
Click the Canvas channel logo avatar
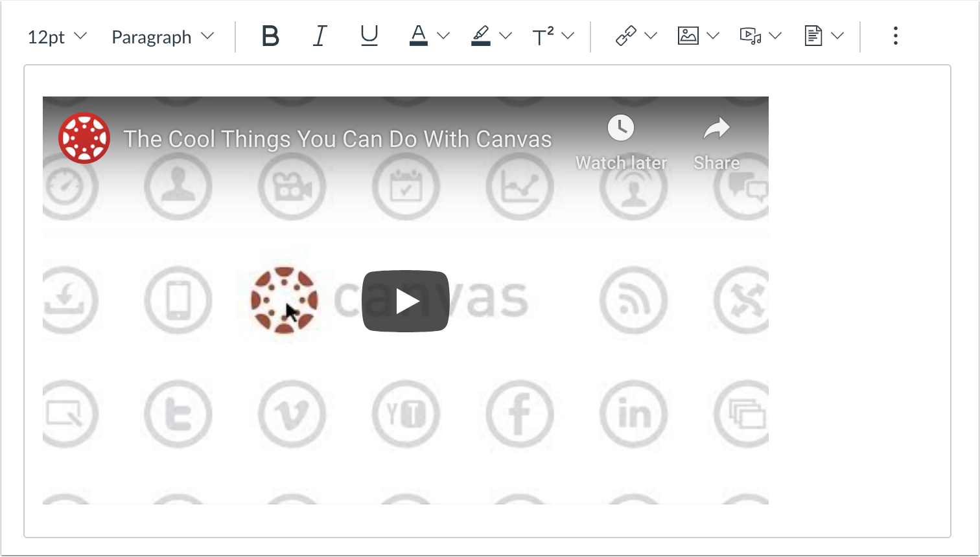pyautogui.click(x=84, y=138)
